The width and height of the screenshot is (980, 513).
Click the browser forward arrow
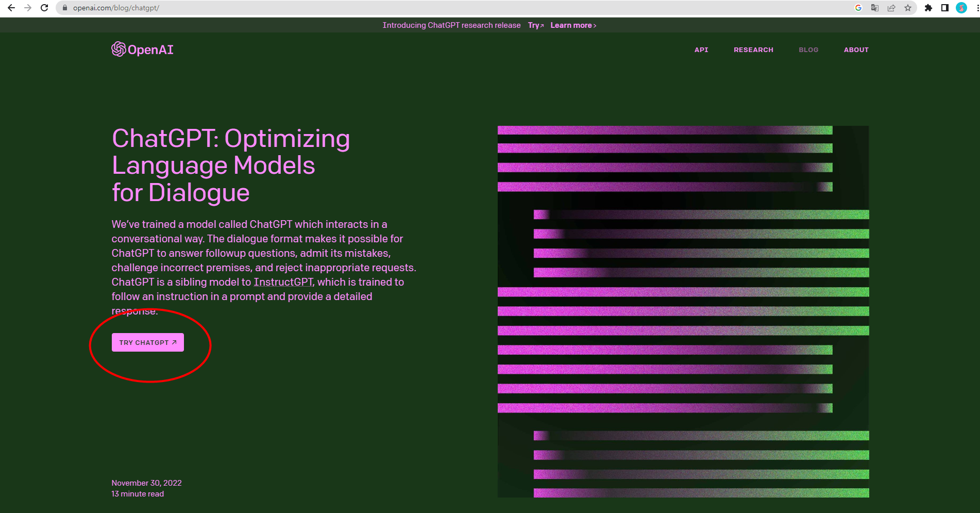pyautogui.click(x=28, y=8)
